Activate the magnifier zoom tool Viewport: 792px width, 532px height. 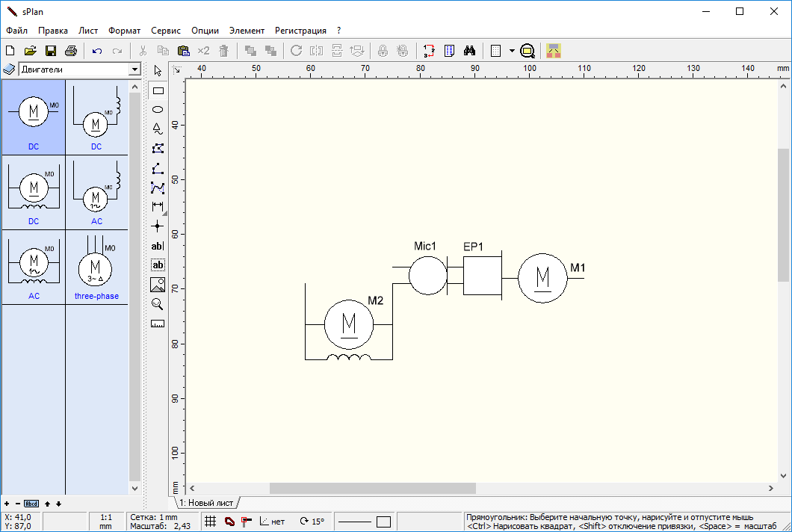click(x=158, y=304)
